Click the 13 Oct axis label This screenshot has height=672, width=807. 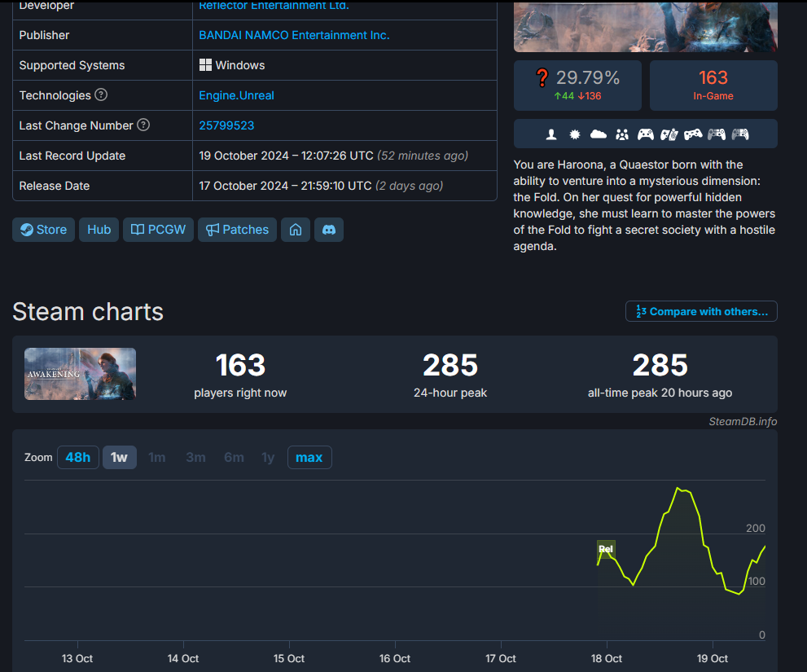point(77,659)
